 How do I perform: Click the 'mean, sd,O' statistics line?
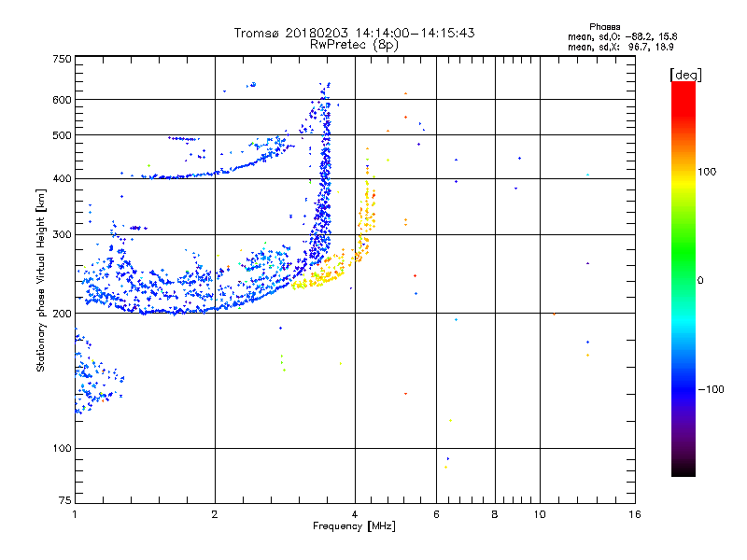[622, 37]
